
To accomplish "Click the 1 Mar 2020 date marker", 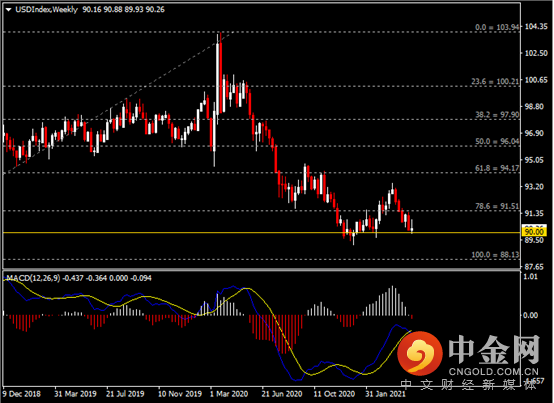I will (x=229, y=393).
